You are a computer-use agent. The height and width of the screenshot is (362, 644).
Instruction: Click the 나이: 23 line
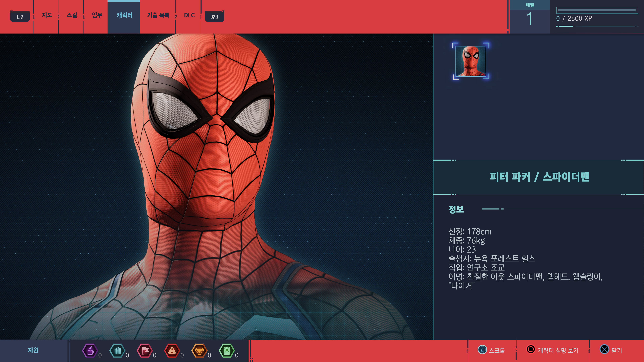[462, 250]
